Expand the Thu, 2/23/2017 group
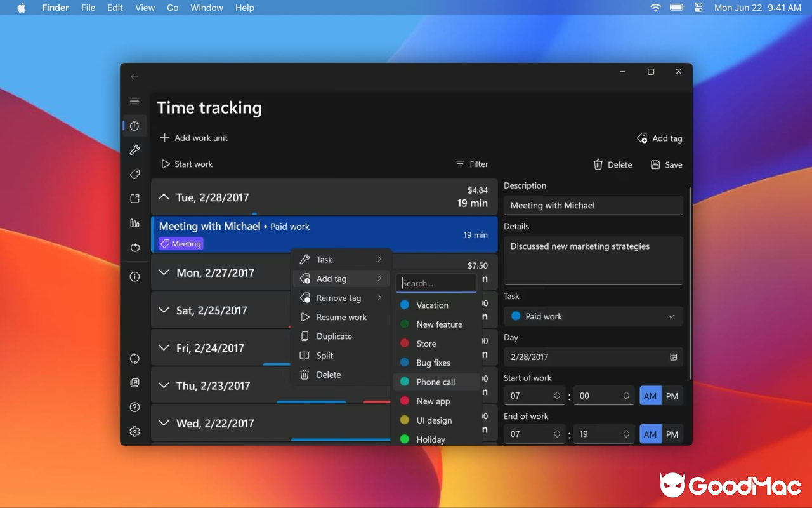 pyautogui.click(x=164, y=385)
